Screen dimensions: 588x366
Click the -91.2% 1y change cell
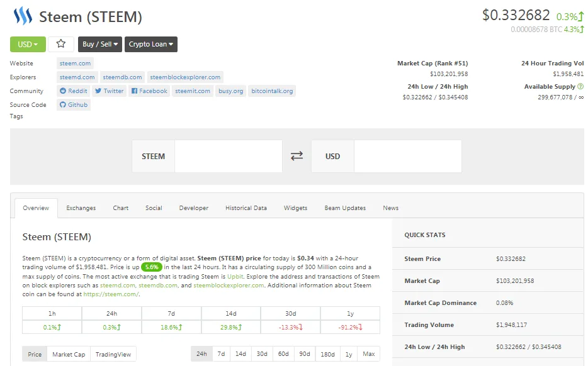coord(350,327)
